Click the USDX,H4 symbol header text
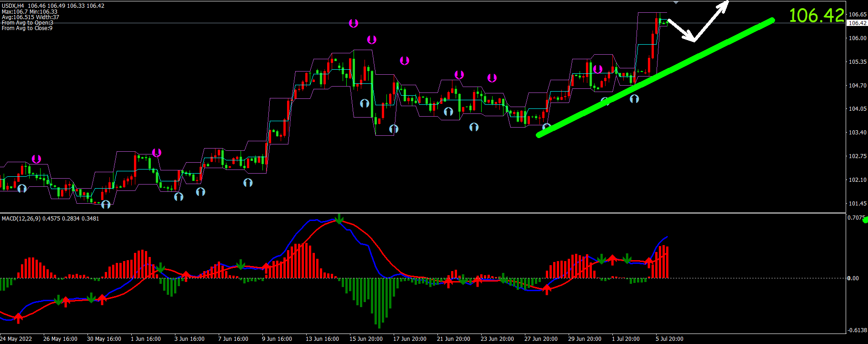868x344 pixels. 14,6
